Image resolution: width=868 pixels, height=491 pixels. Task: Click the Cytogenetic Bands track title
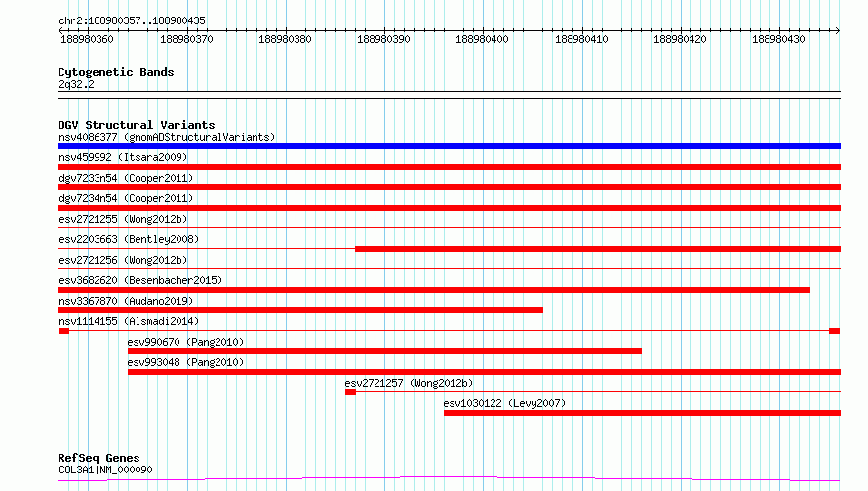coord(116,72)
